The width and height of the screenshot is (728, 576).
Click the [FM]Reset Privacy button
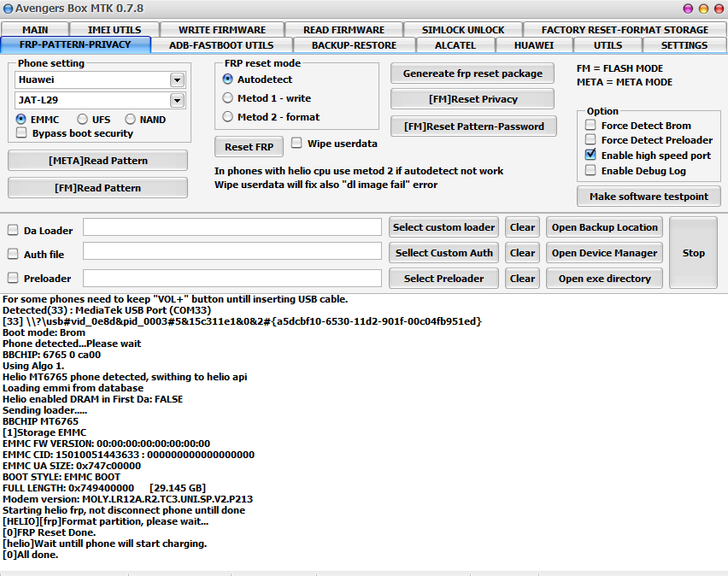point(473,99)
